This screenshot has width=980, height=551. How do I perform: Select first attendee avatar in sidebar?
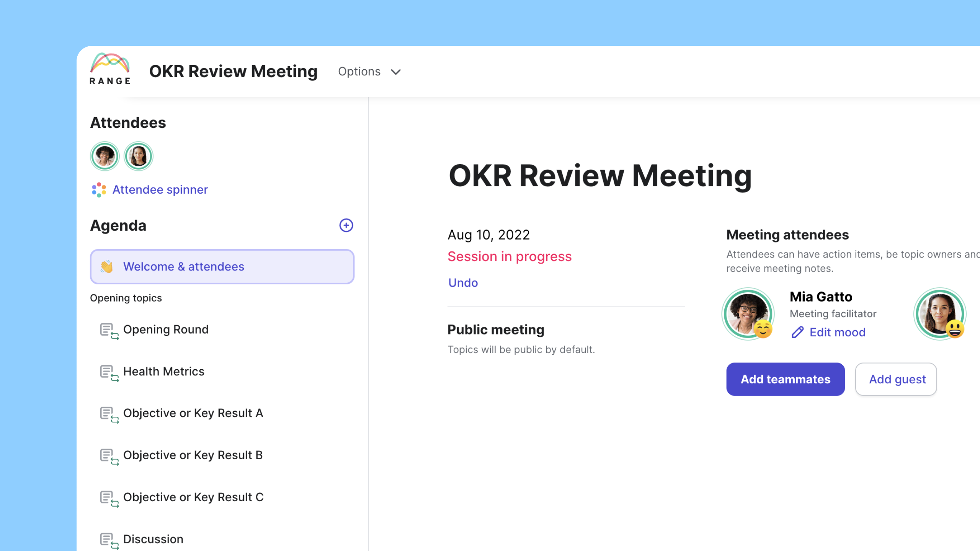point(105,156)
